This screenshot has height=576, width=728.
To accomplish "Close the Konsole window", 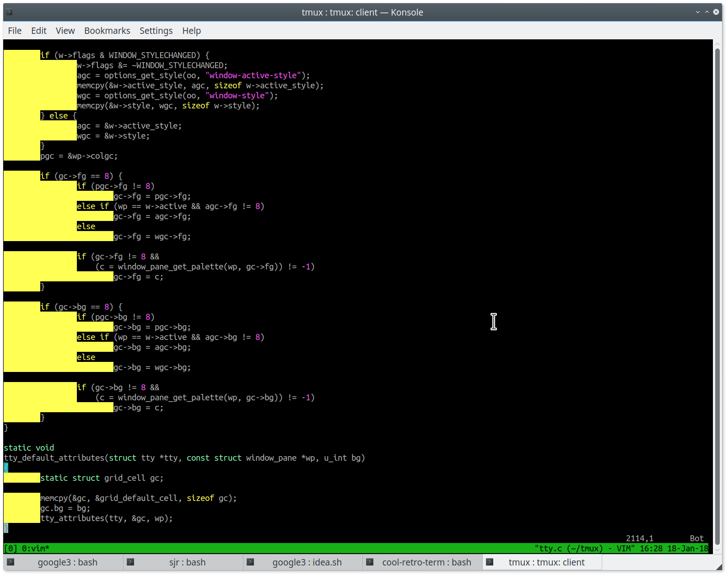I will (x=716, y=12).
